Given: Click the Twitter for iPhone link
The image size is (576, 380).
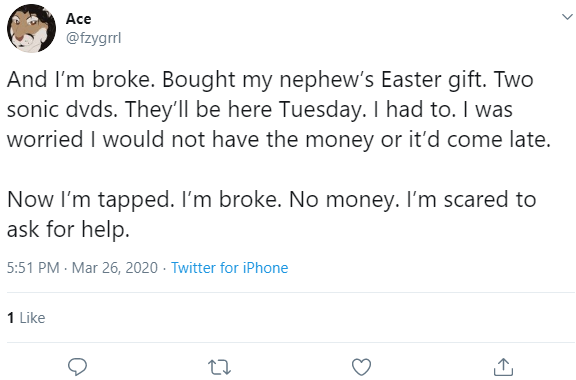Looking at the screenshot, I should (230, 268).
